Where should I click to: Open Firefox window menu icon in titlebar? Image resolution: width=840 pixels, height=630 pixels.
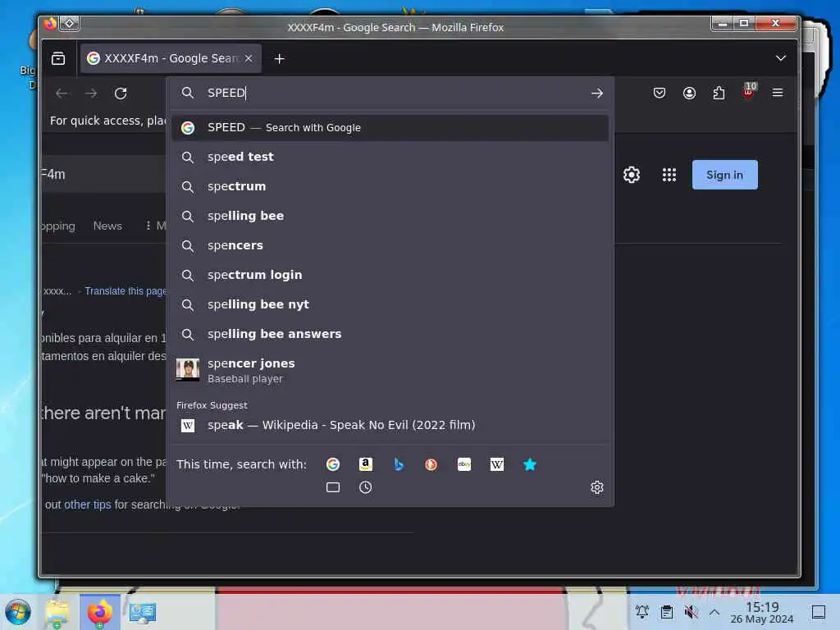click(x=50, y=24)
